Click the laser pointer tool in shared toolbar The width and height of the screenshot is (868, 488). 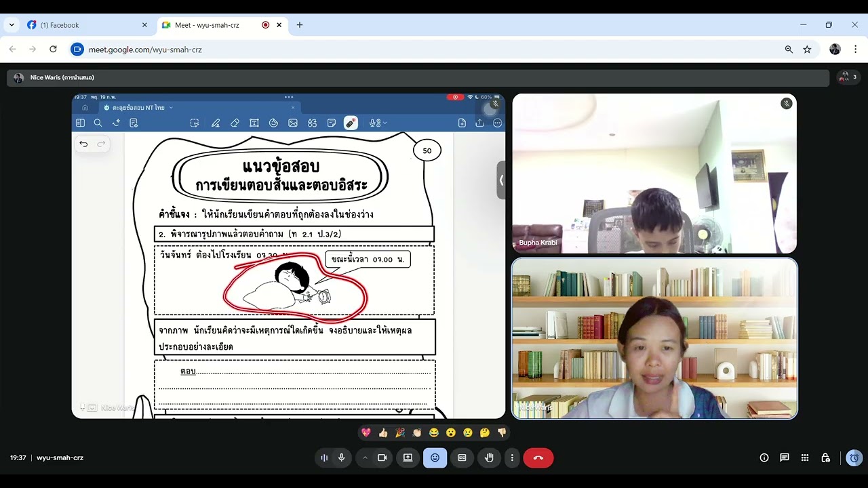351,123
